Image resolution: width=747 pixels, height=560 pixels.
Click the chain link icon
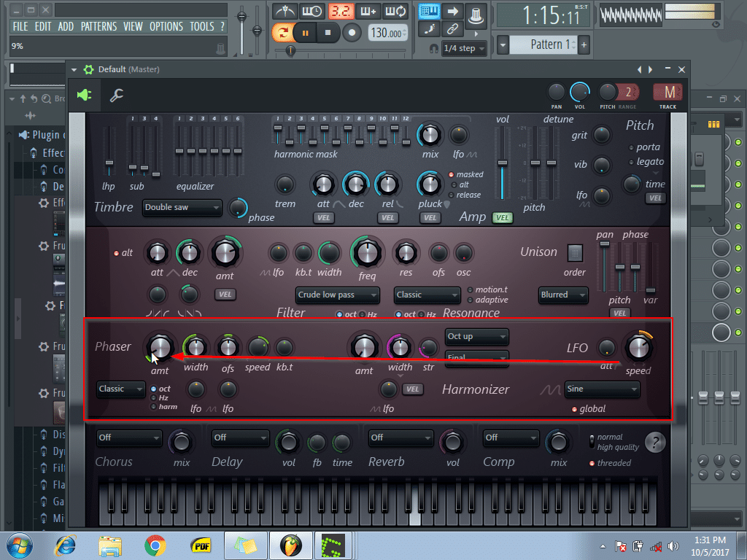point(452,29)
